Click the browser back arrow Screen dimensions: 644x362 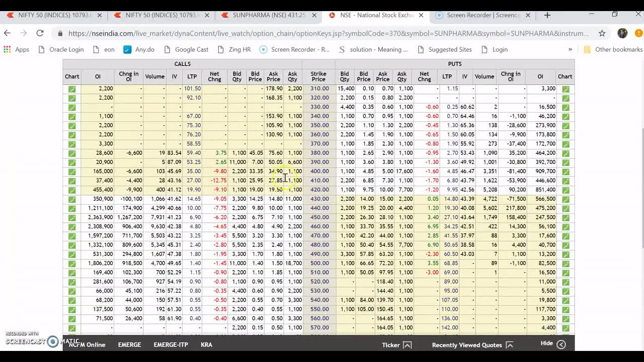click(x=7, y=33)
